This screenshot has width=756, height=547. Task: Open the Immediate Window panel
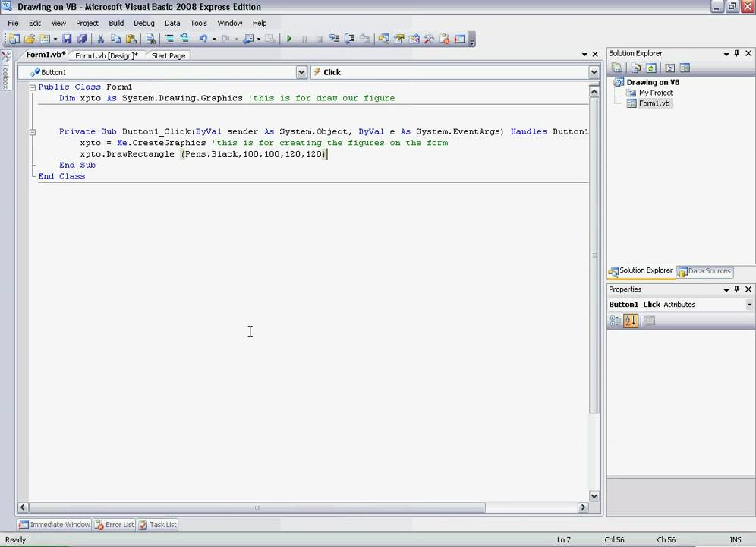(x=55, y=524)
